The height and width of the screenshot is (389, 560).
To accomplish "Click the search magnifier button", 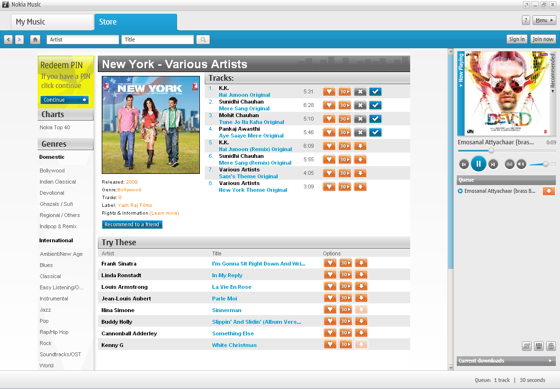I will pyautogui.click(x=203, y=40).
